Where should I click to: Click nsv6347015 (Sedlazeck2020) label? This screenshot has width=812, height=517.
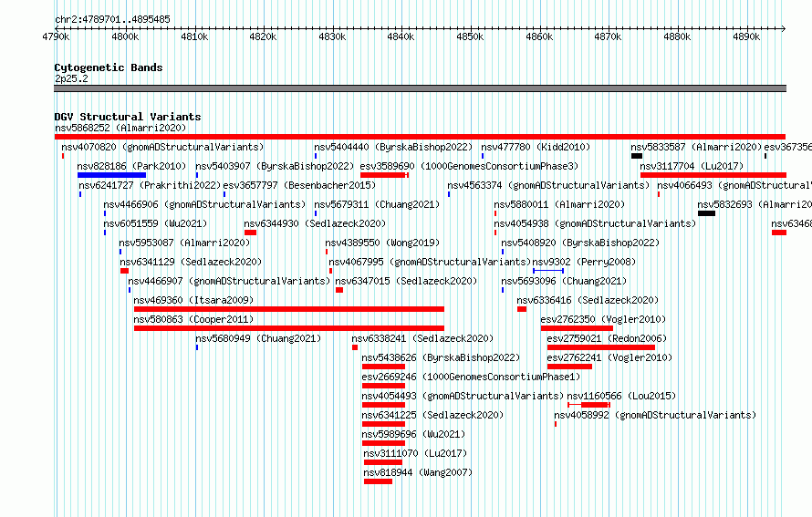coord(407,281)
